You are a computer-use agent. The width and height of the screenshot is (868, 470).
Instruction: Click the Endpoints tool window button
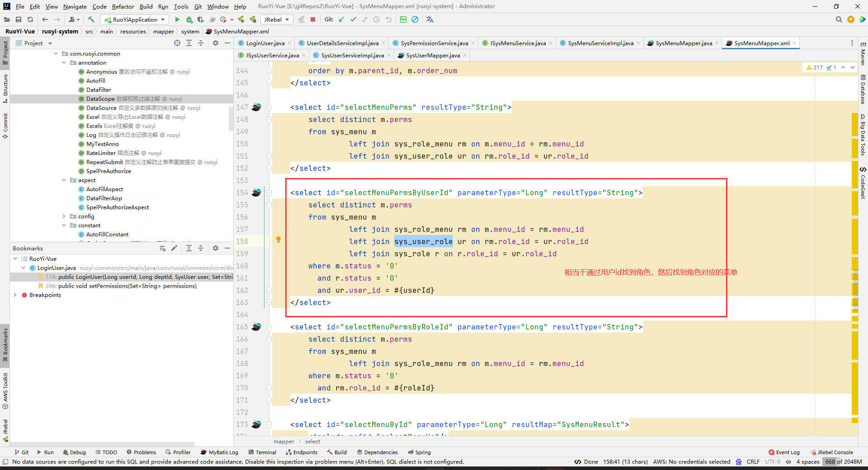pos(302,452)
